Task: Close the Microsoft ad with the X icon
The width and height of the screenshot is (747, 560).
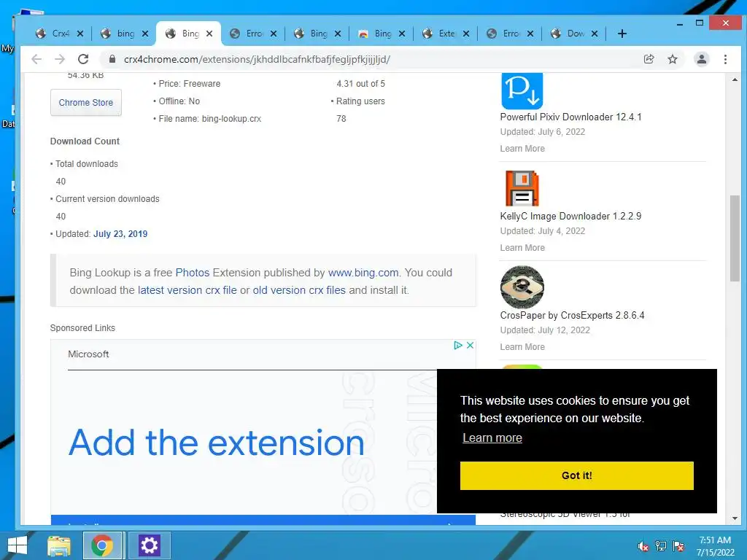Action: coord(470,345)
